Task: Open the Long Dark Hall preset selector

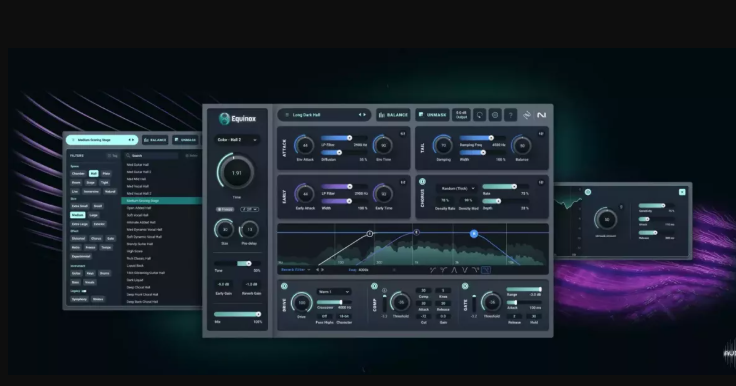Action: pos(324,115)
